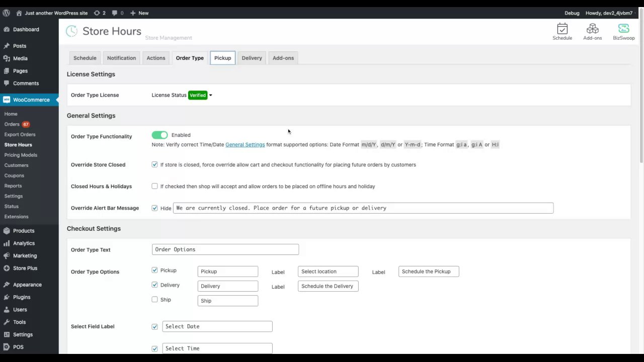Open the Extensions submenu item

pos(16,216)
